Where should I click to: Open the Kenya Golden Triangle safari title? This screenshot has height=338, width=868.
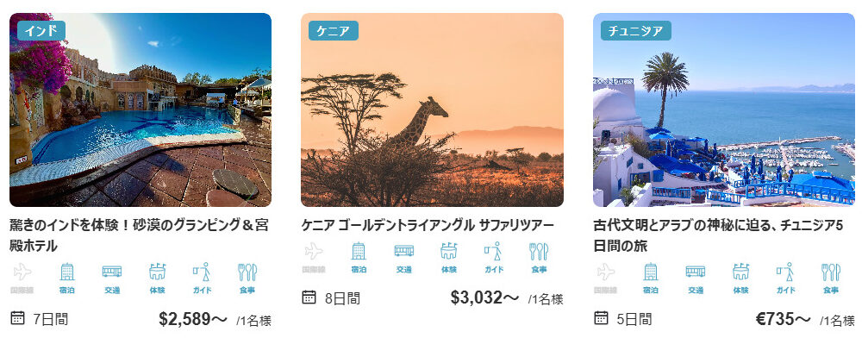(428, 225)
